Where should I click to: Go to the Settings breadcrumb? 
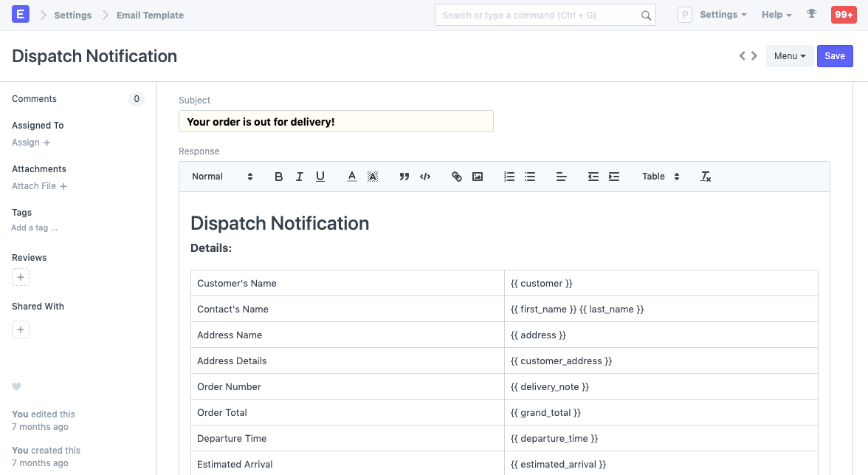72,14
